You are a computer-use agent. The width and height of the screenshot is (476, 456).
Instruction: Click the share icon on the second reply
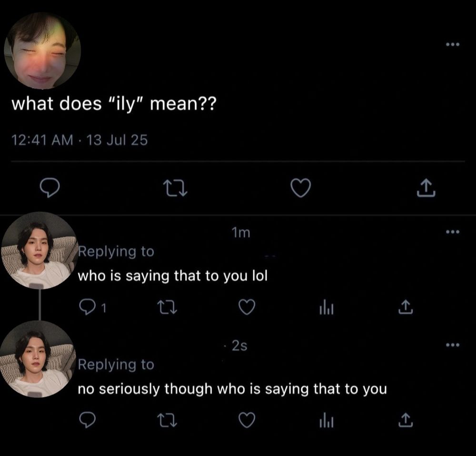pyautogui.click(x=405, y=421)
